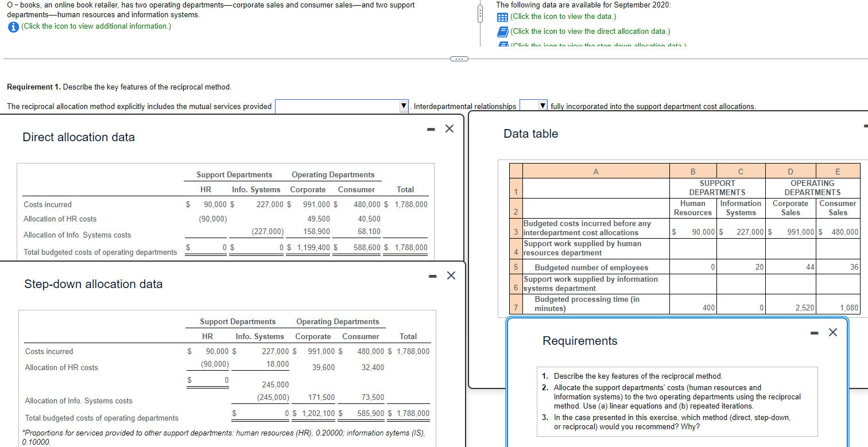Open 'Click the icon to view the data' link

(563, 17)
